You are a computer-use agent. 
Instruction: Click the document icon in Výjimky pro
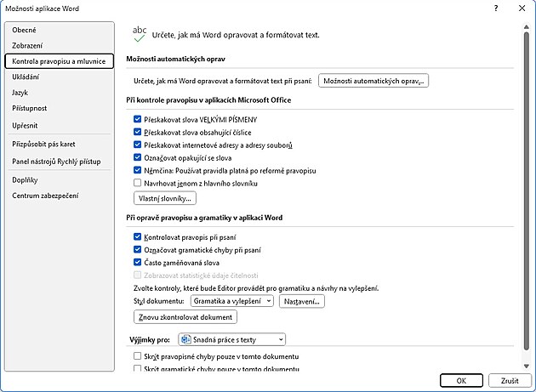[x=185, y=338]
